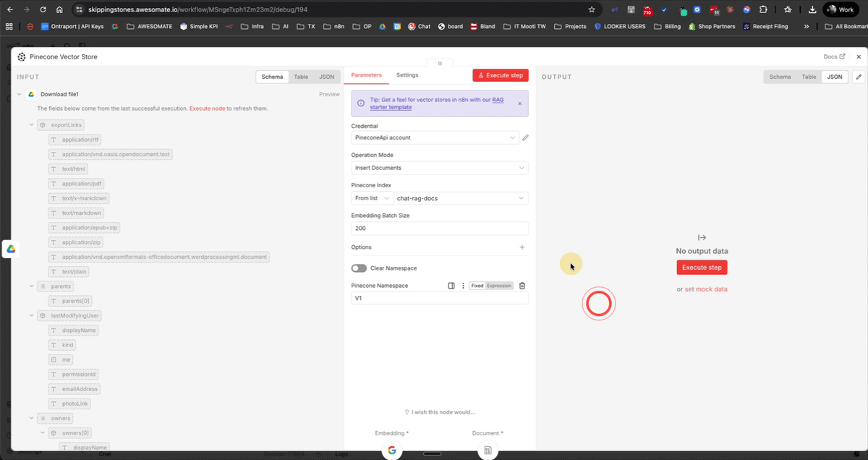Click the Embedding Batch Size field
Viewport: 868px width, 460px height.
click(440, 229)
